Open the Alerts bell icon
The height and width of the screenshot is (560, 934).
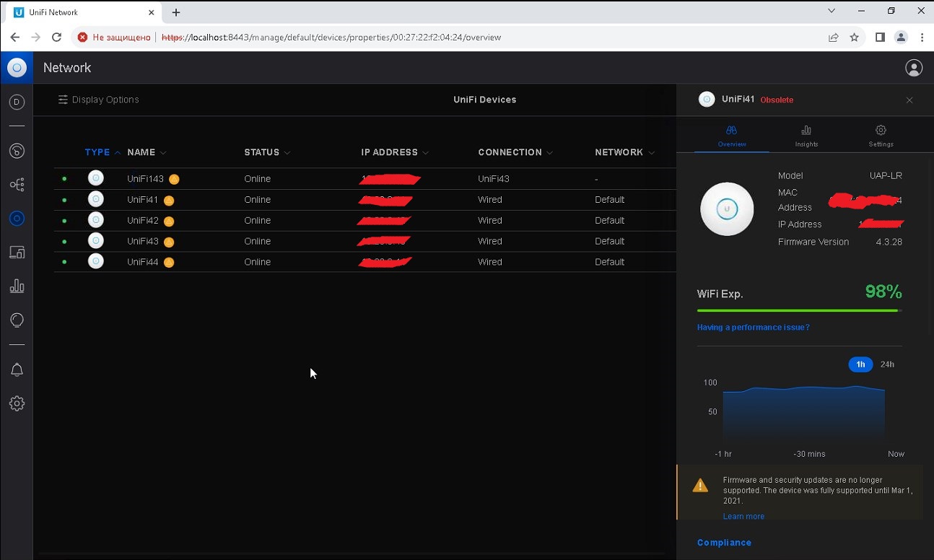coord(17,370)
